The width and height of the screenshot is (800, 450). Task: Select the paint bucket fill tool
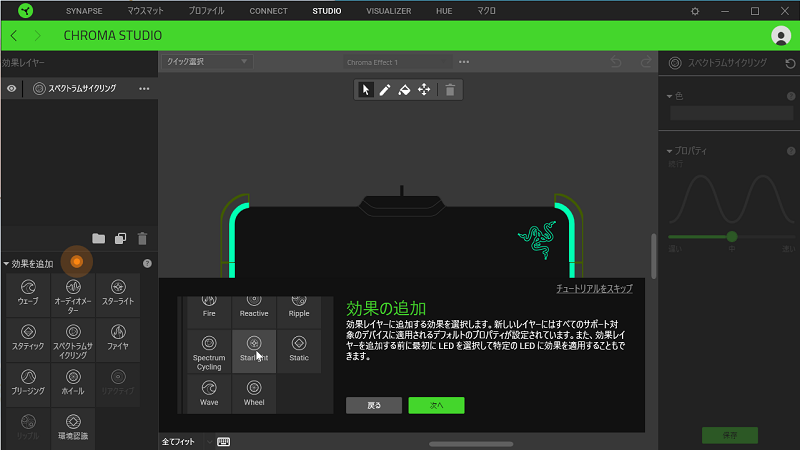click(x=404, y=90)
